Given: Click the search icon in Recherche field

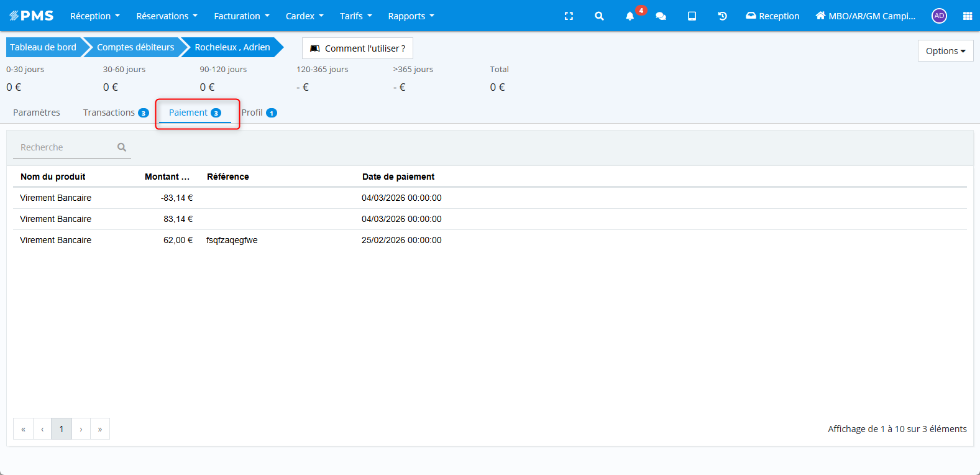Looking at the screenshot, I should pyautogui.click(x=122, y=147).
